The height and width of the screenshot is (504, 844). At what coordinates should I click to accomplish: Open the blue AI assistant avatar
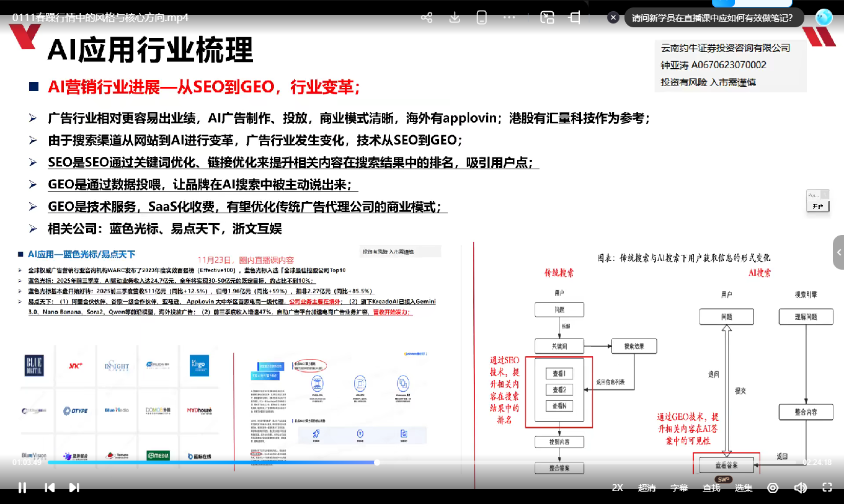(x=824, y=17)
